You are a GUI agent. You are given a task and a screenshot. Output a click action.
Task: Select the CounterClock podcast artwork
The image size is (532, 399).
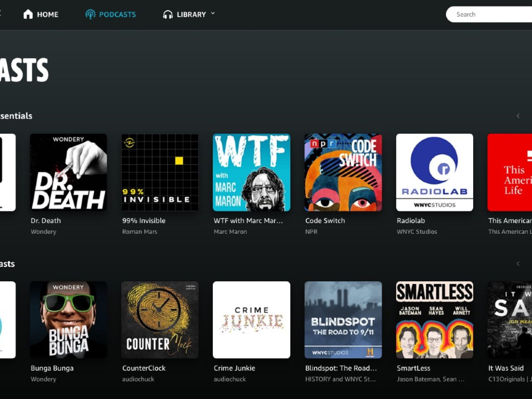(x=160, y=320)
